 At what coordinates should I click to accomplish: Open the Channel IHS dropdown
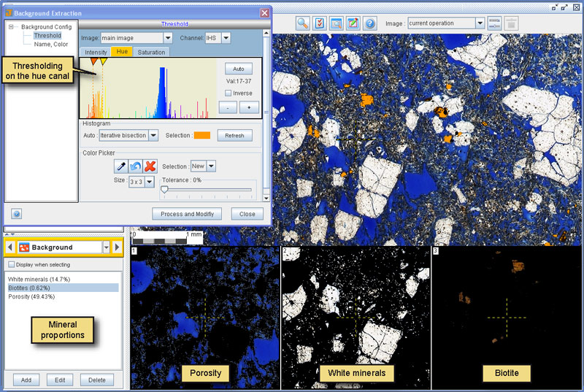click(x=226, y=38)
